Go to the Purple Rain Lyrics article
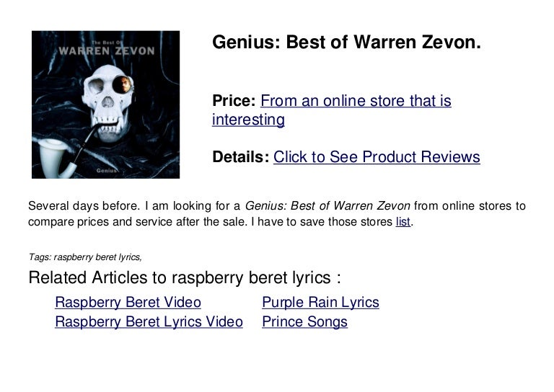The height and width of the screenshot is (392, 554). coord(320,303)
